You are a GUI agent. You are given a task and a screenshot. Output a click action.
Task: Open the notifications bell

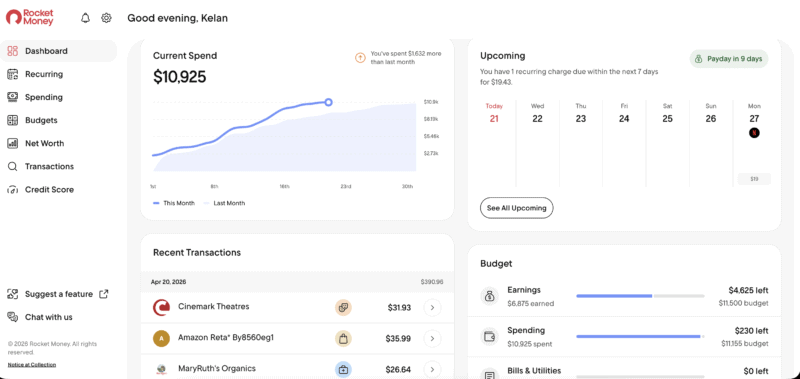click(85, 18)
